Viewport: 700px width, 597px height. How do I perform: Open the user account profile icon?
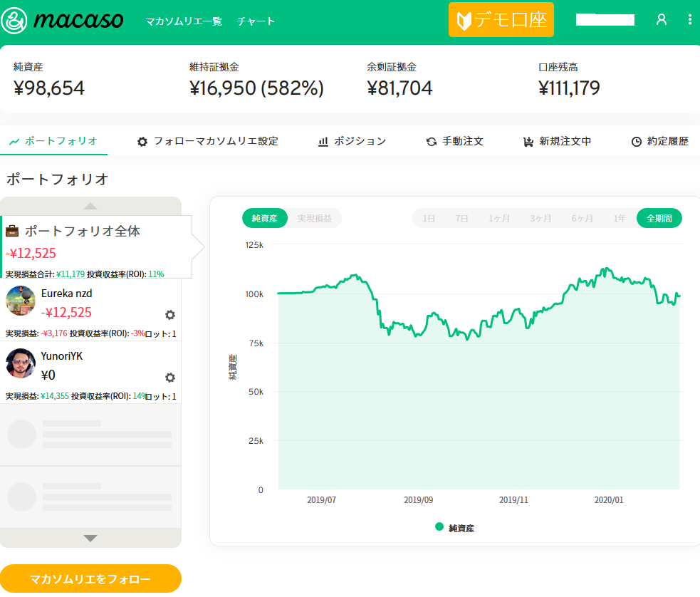coord(661,20)
